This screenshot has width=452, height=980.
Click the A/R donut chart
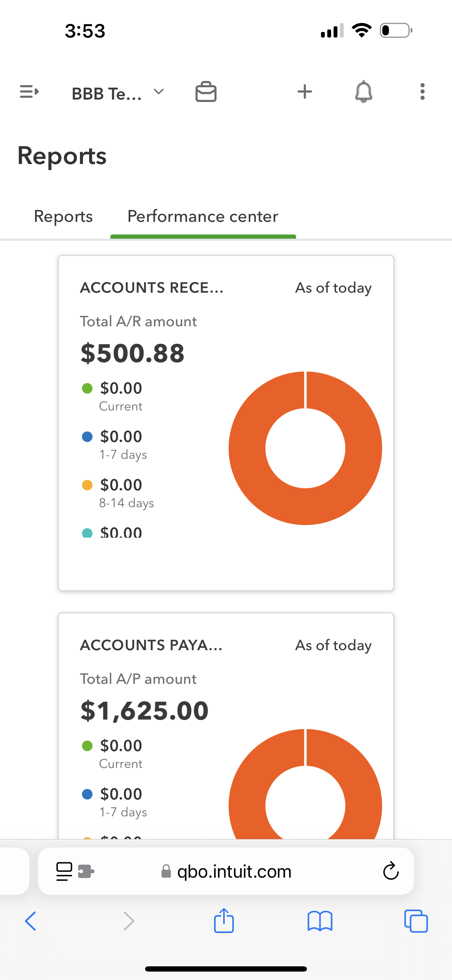pyautogui.click(x=305, y=448)
